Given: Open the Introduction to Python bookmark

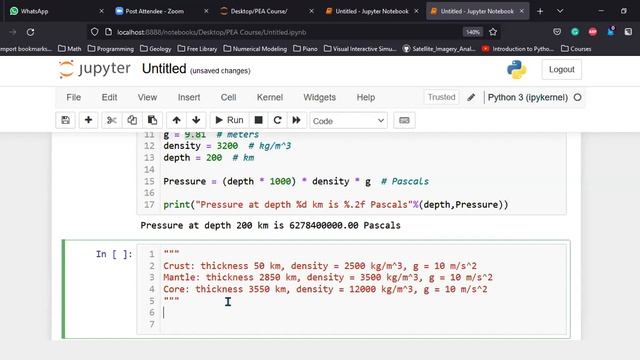Looking at the screenshot, I should 518,49.
